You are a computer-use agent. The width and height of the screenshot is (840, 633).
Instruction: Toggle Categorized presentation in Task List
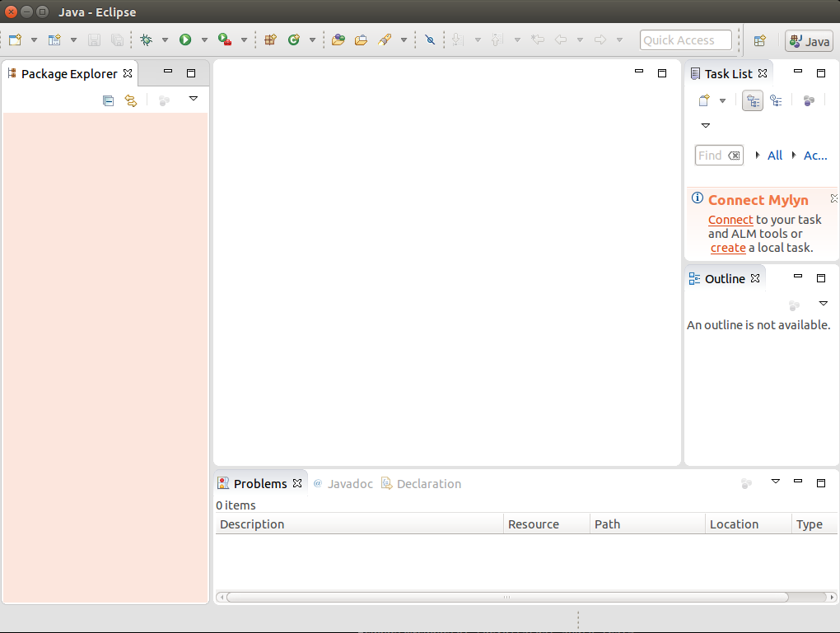pyautogui.click(x=753, y=100)
